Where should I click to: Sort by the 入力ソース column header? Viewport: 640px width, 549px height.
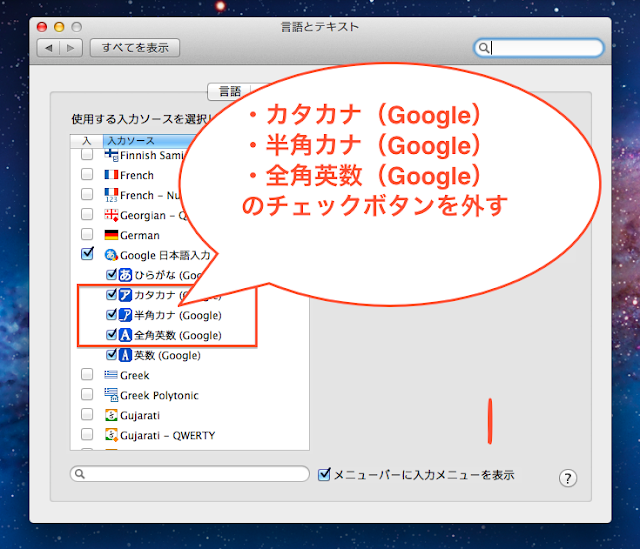point(147,141)
